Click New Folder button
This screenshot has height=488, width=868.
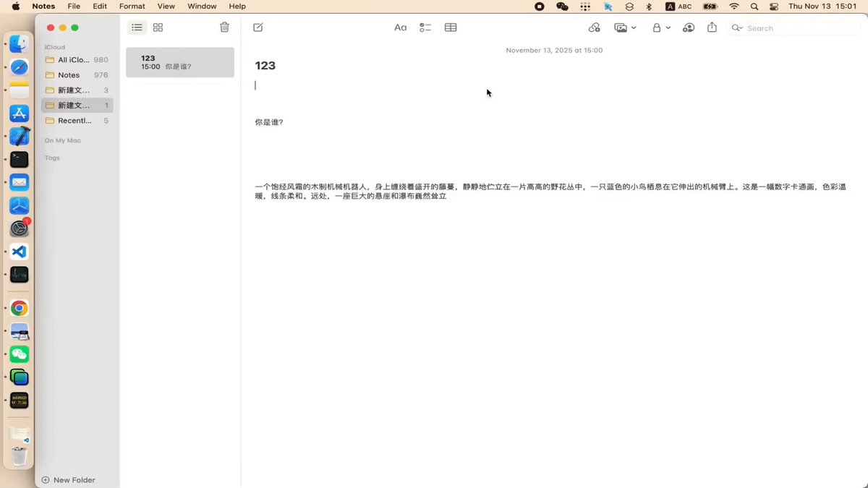(x=69, y=480)
